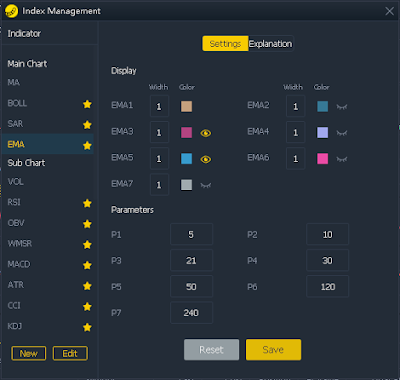Click the EMA2 width field
Image resolution: width=400 pixels, height=380 pixels.
[295, 106]
